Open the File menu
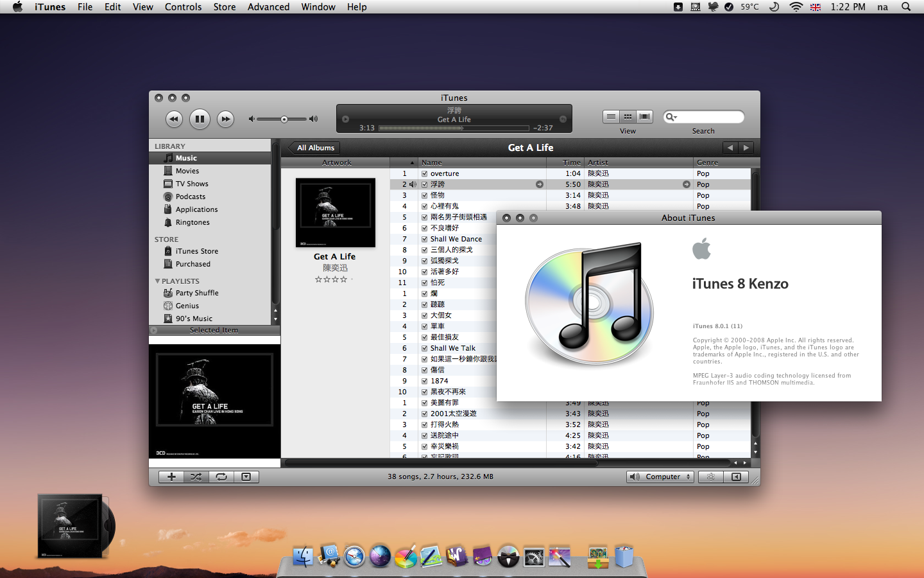 tap(85, 7)
